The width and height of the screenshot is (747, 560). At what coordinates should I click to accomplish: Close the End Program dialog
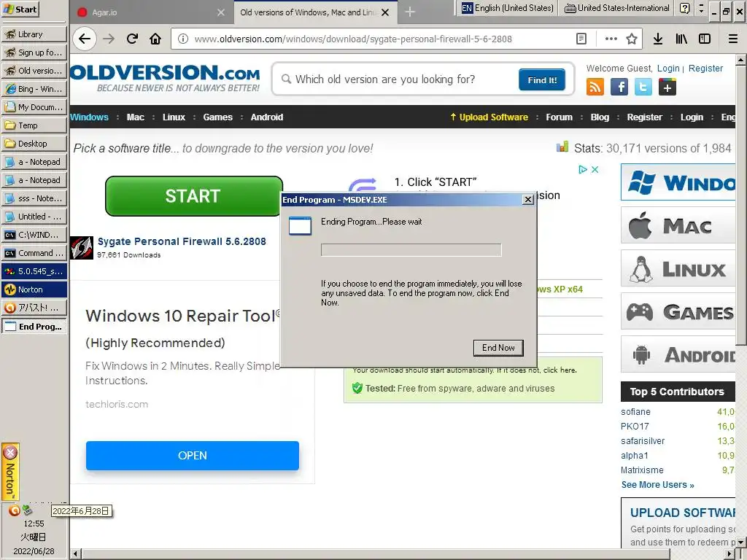click(x=528, y=200)
